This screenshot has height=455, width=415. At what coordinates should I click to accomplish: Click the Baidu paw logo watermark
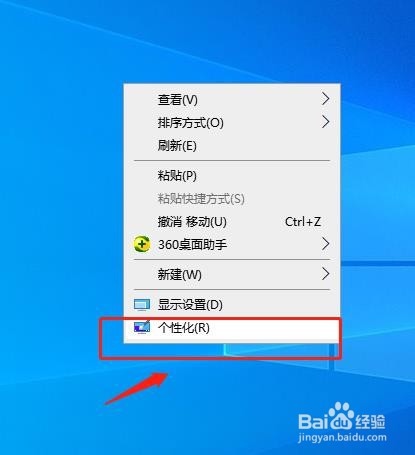(341, 416)
